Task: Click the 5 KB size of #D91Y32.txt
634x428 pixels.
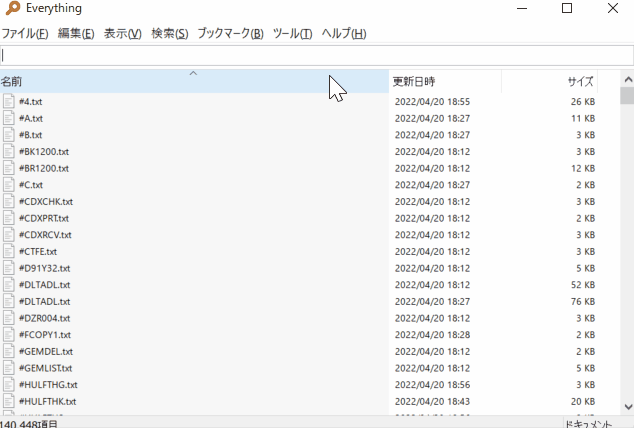Action: (585, 268)
